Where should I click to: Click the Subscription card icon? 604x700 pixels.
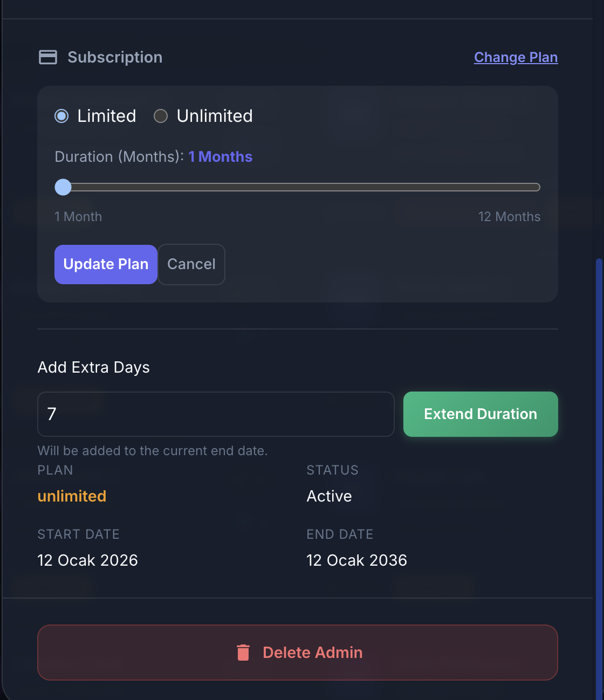[48, 57]
